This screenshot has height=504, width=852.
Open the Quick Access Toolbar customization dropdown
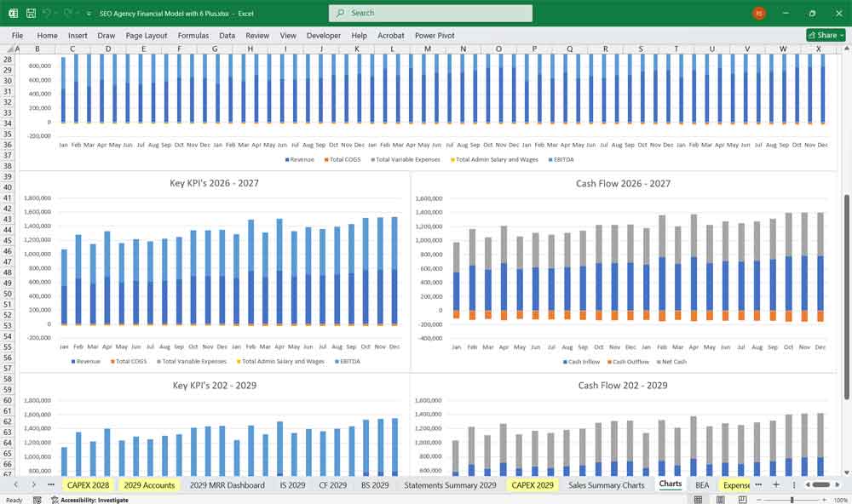[86, 14]
